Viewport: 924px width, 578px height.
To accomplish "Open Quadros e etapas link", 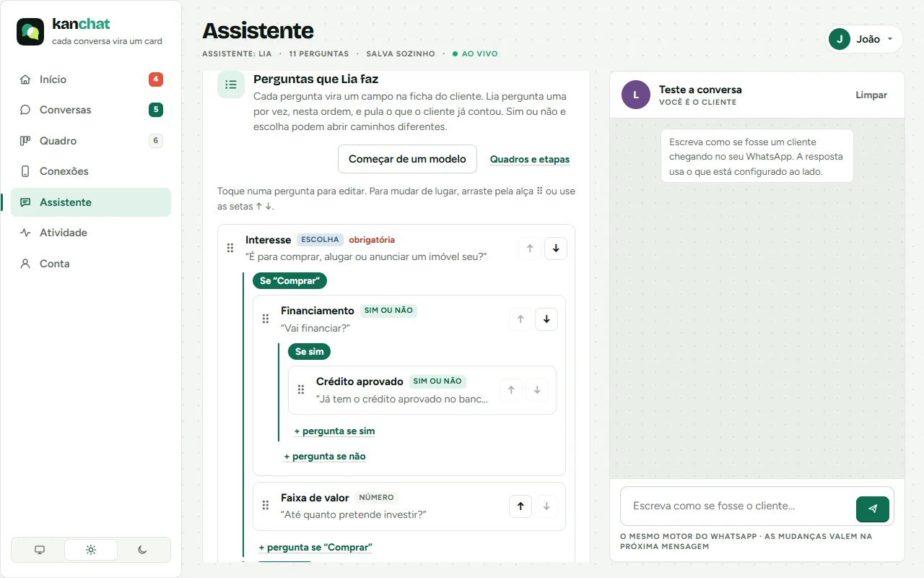I will tap(530, 159).
